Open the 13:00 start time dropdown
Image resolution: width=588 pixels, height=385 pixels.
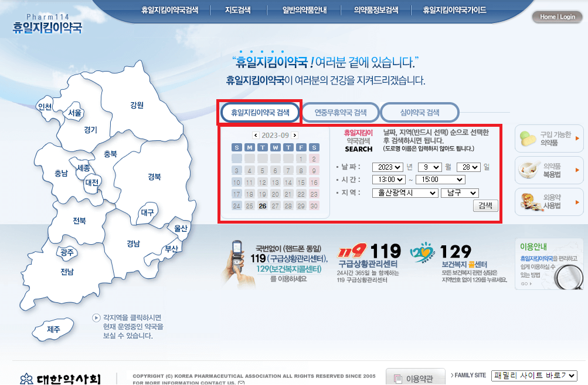click(x=389, y=180)
